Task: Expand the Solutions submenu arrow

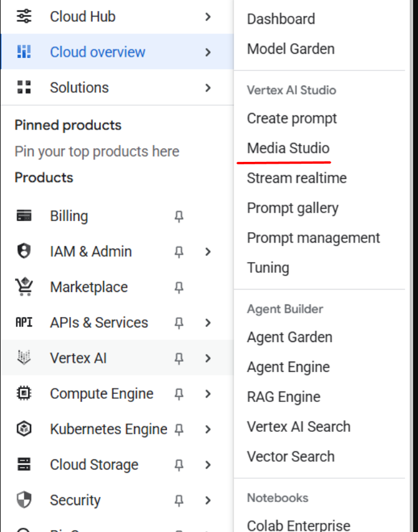Action: [x=208, y=87]
